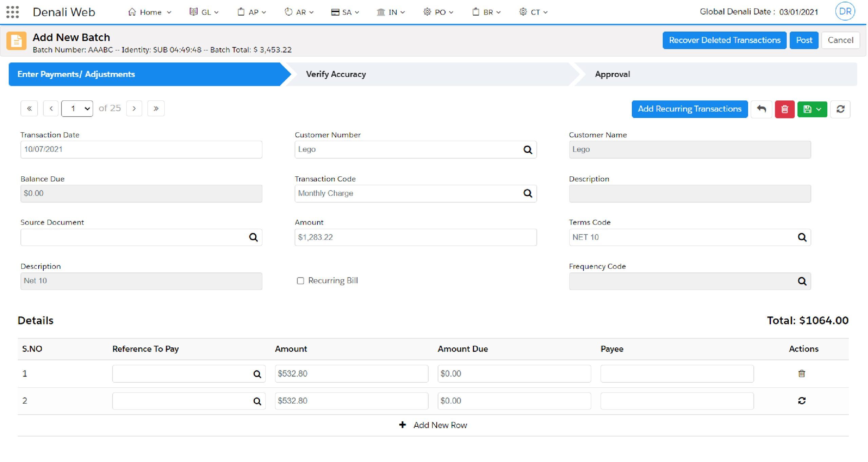Switch to the Verify Accuracy step
The height and width of the screenshot is (462, 868).
[336, 74]
